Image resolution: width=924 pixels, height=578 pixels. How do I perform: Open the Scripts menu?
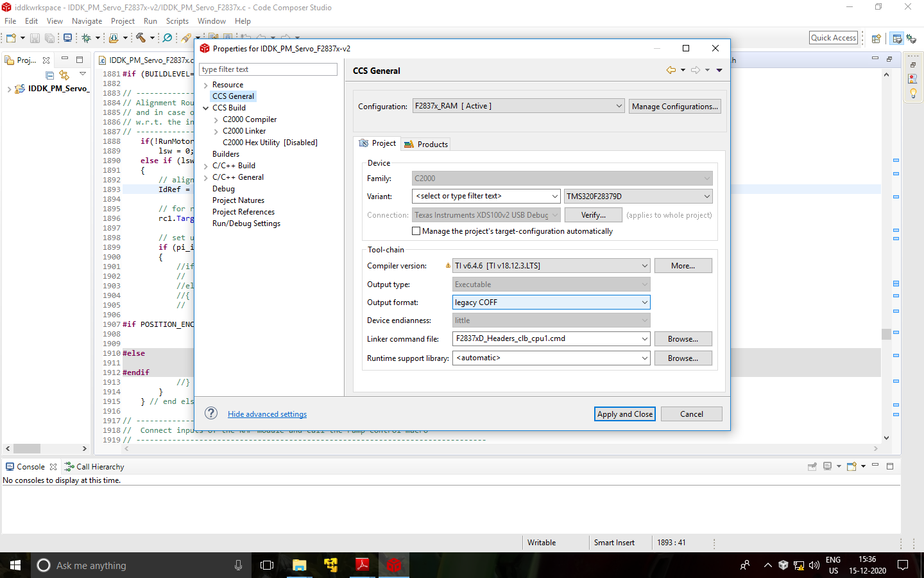tap(177, 21)
